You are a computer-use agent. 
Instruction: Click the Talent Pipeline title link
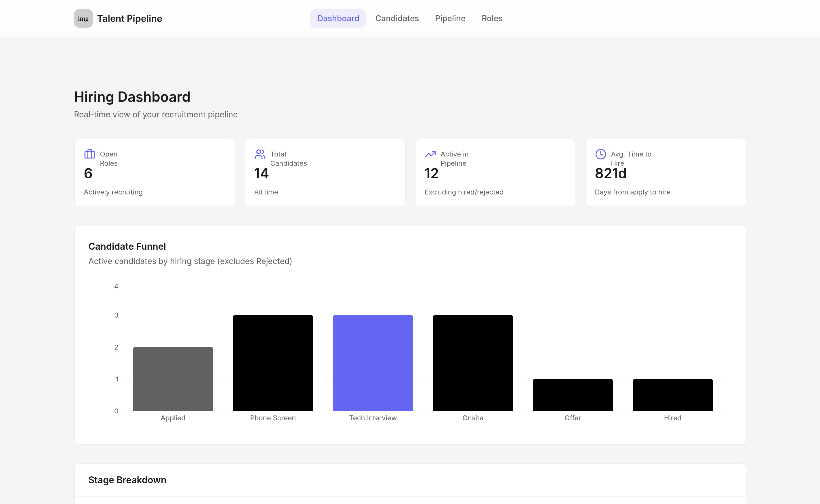click(129, 18)
